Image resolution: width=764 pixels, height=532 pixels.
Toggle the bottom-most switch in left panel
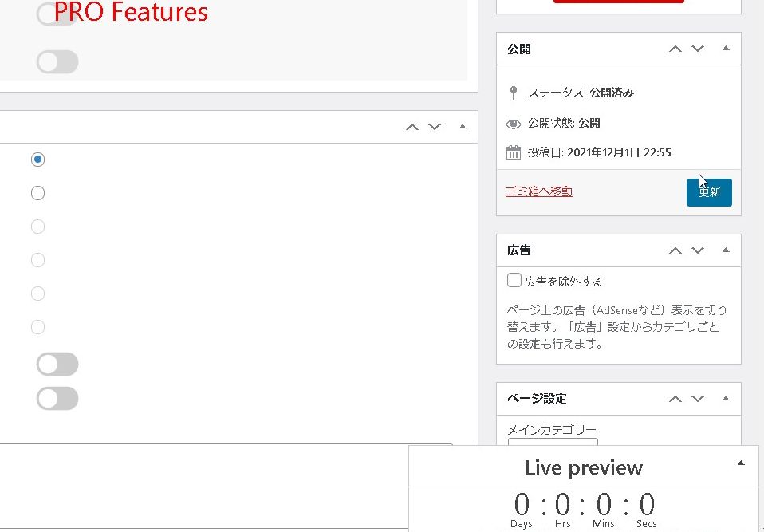pyautogui.click(x=57, y=398)
